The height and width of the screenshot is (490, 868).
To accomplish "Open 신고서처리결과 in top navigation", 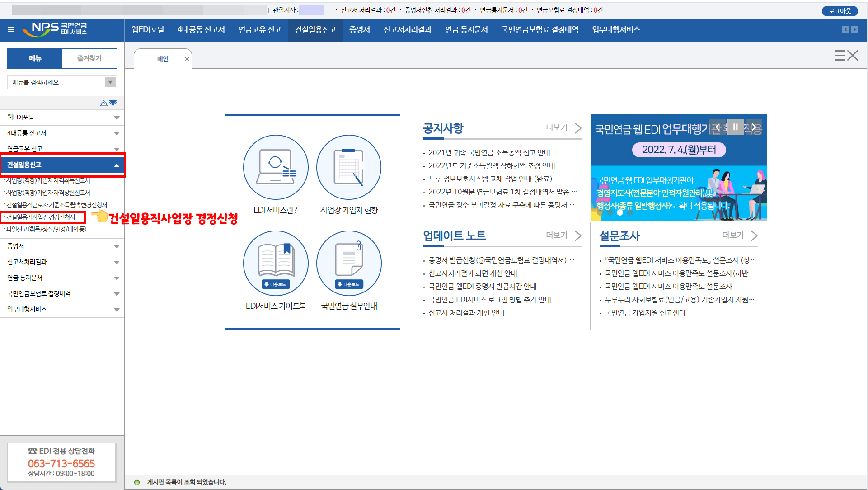I will 408,30.
